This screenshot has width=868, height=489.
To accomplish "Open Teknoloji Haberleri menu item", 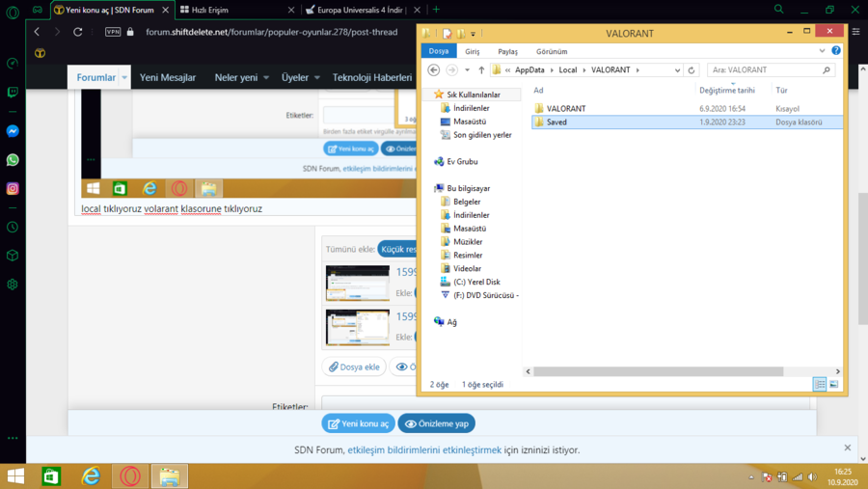I will (x=372, y=77).
